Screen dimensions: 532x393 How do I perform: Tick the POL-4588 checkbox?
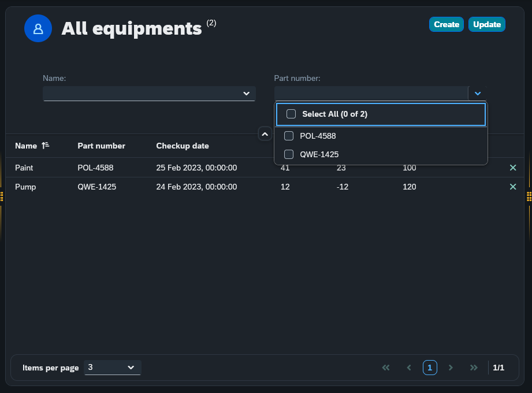[x=289, y=136]
